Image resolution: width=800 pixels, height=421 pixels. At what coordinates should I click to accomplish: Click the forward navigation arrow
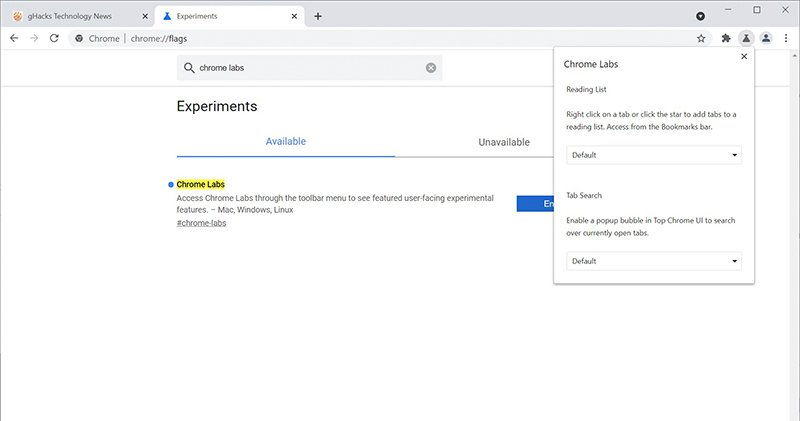(34, 38)
